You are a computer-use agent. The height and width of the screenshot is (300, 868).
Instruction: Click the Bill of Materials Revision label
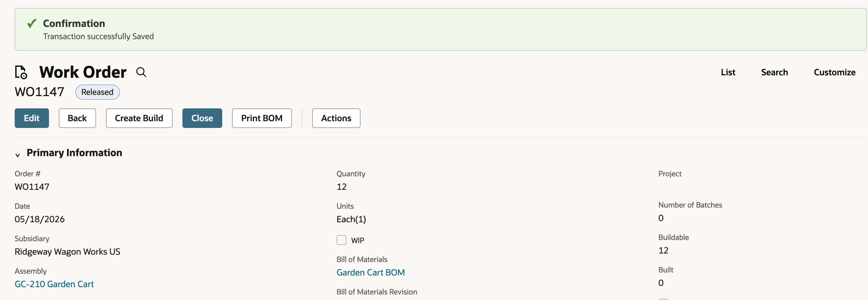pyautogui.click(x=377, y=292)
